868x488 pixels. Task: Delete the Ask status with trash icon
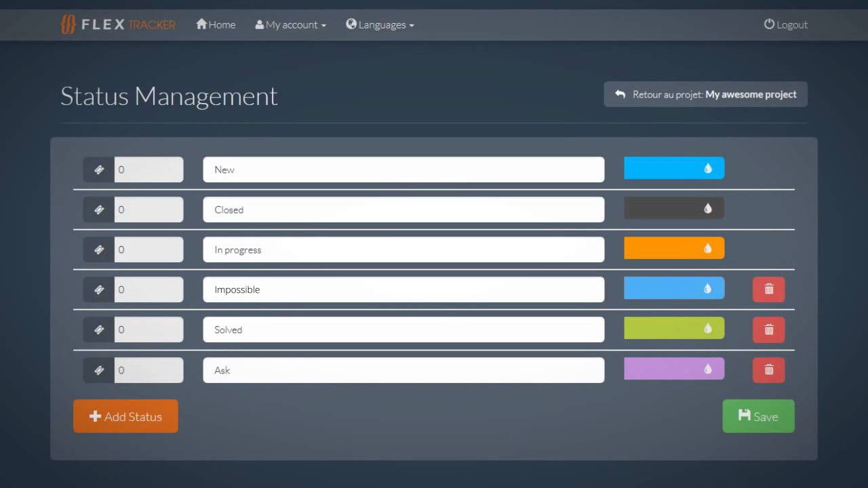(x=769, y=370)
